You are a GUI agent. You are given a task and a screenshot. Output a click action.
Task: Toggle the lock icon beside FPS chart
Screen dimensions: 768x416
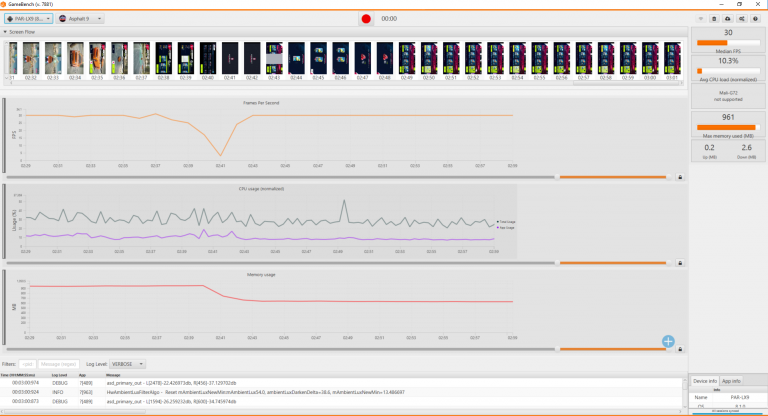click(680, 177)
